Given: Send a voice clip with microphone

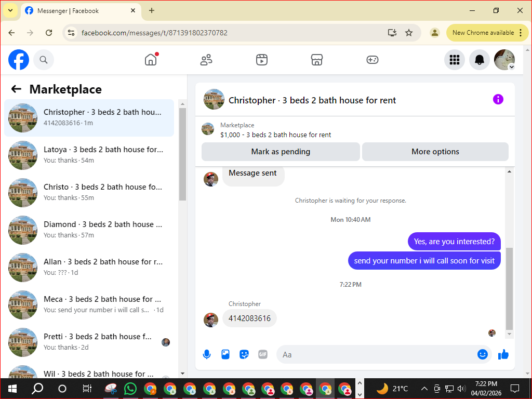Looking at the screenshot, I should (207, 354).
